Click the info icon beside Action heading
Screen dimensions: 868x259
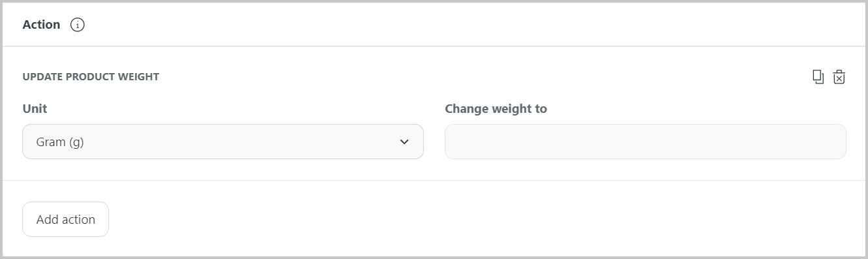(78, 25)
